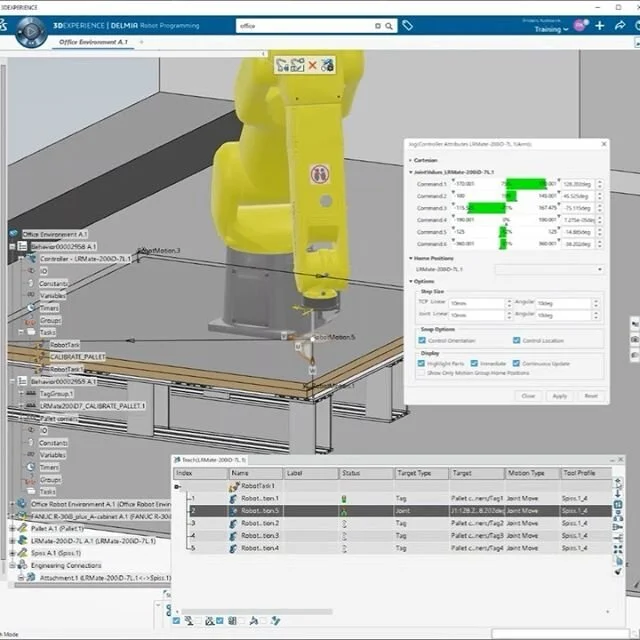Click the LRMate-200iD-7L A.1 robot icon in tree
The height and width of the screenshot is (640, 640).
coord(22,540)
